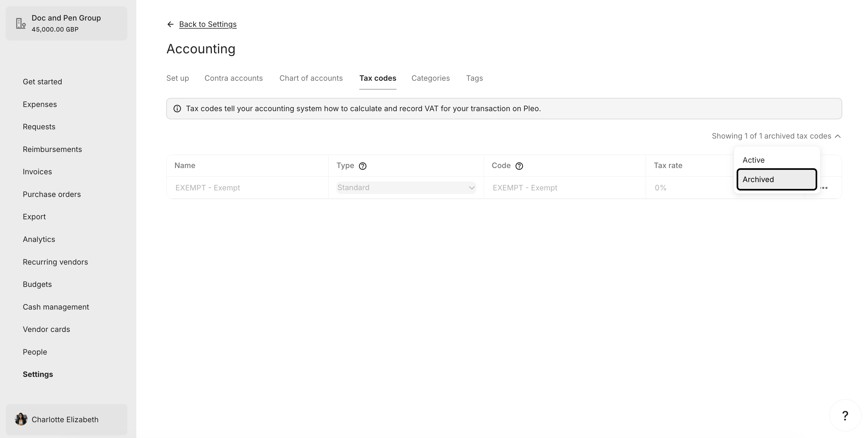This screenshot has height=438, width=868.
Task: Open the Charlotte Elizabeth account menu
Action: click(x=66, y=420)
